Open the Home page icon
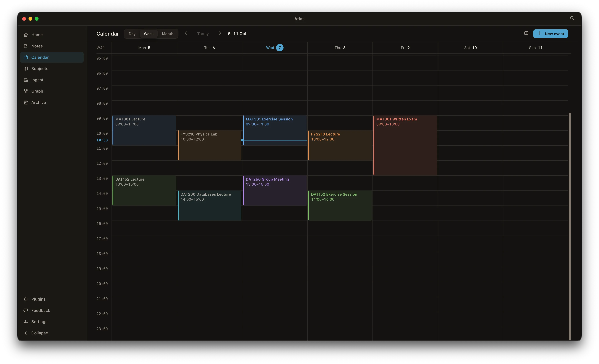Screen dimensions: 599x364 [26, 35]
